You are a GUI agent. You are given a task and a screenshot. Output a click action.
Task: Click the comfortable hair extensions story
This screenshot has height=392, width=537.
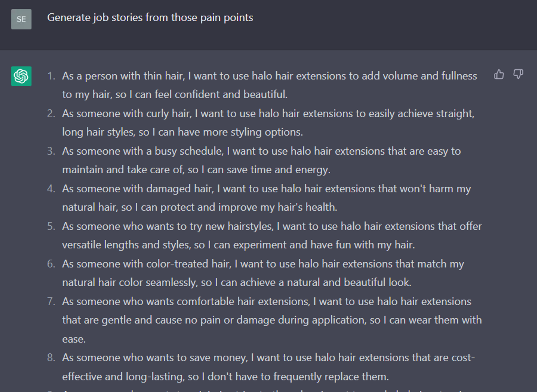[272, 320]
